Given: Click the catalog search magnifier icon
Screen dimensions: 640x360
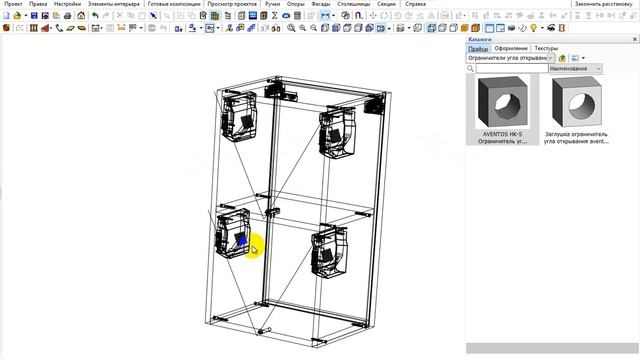Looking at the screenshot, I should click(471, 69).
